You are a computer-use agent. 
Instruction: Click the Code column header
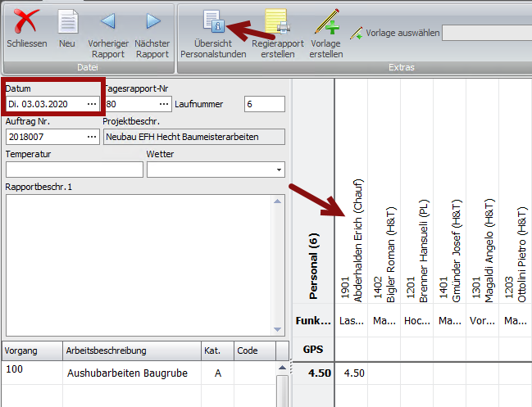(x=254, y=350)
